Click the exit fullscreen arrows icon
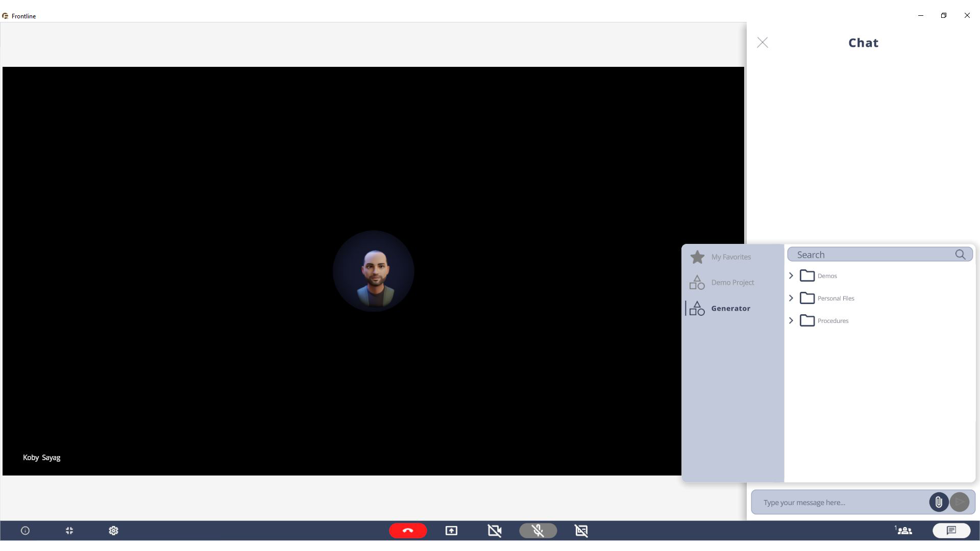The width and height of the screenshot is (980, 551). (x=69, y=531)
